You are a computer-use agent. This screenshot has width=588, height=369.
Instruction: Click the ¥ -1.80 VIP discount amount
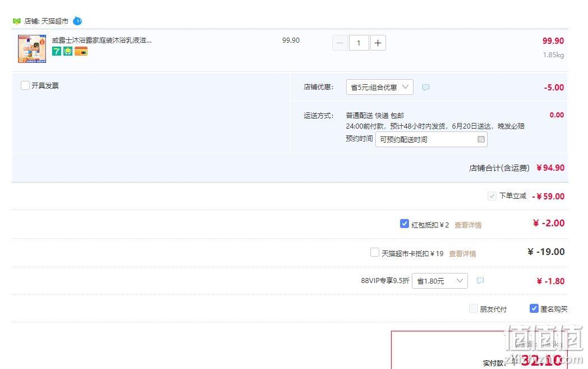click(x=550, y=281)
